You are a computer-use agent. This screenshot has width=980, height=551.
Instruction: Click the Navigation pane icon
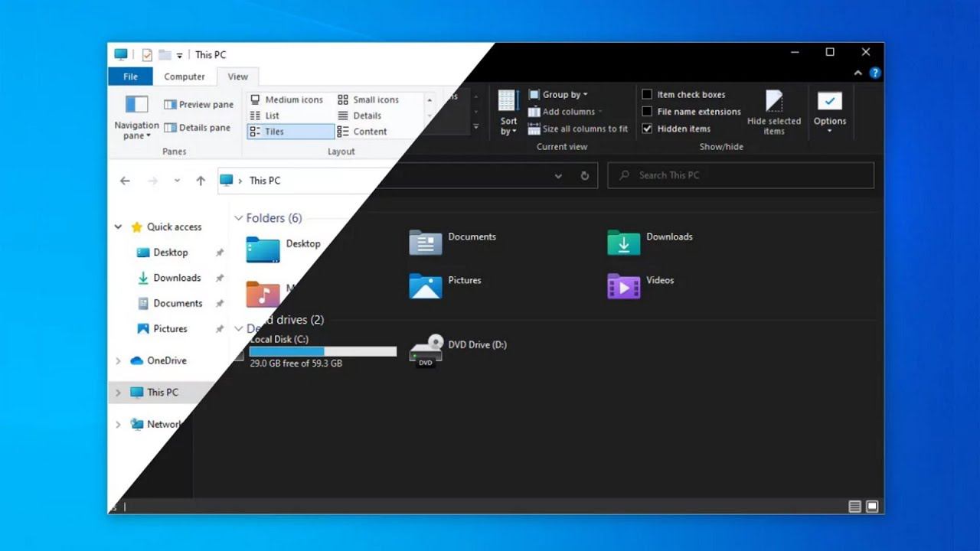point(136,105)
